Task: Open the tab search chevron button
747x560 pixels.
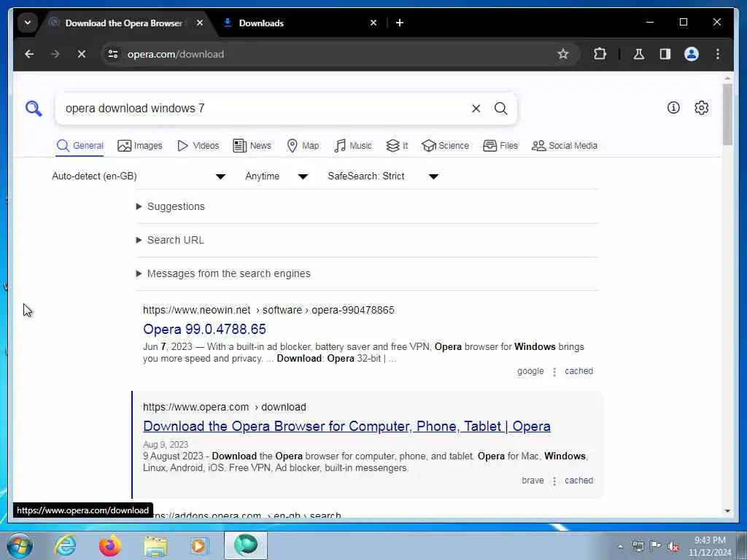Action: pos(28,23)
